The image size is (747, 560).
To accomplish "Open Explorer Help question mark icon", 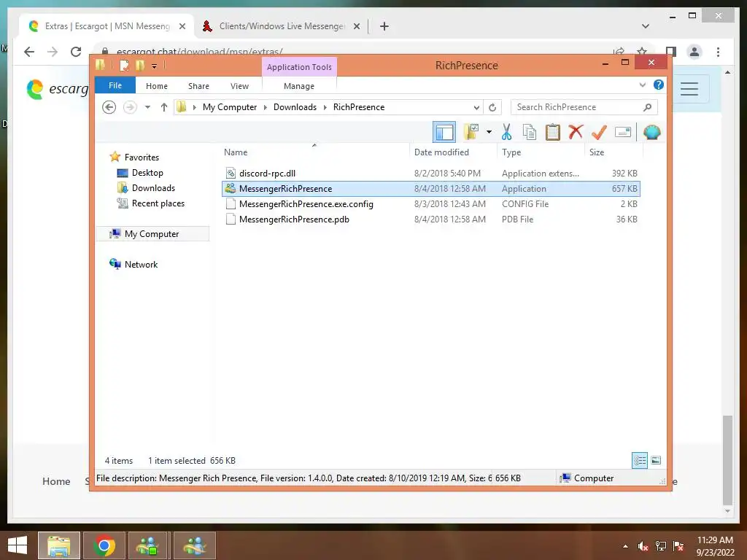I will point(659,85).
